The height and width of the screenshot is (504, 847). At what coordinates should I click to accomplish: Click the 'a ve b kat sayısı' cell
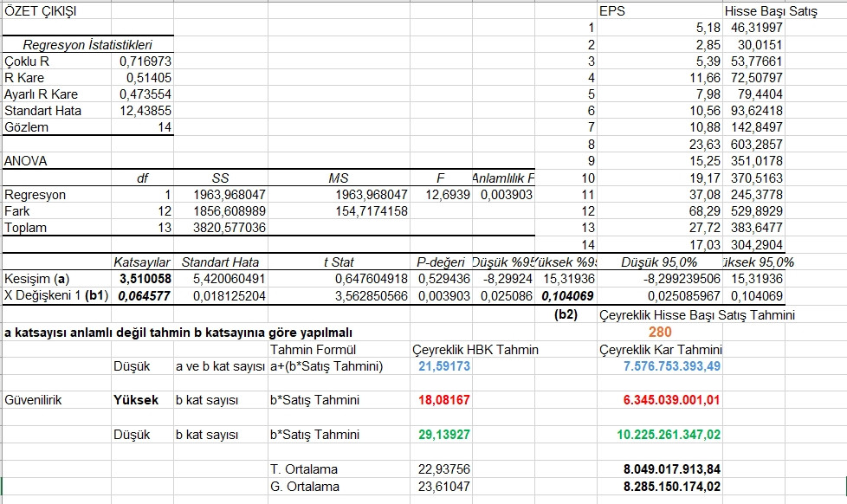pyautogui.click(x=220, y=366)
